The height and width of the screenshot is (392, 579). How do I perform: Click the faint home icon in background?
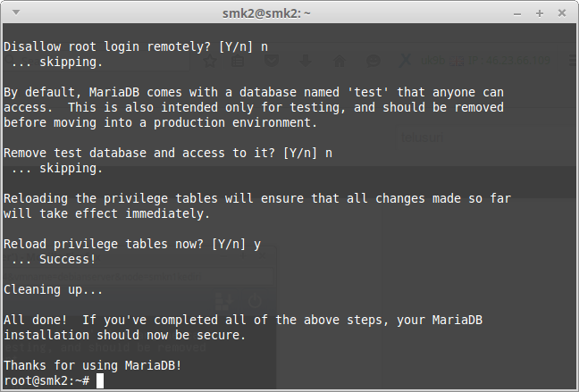point(340,61)
